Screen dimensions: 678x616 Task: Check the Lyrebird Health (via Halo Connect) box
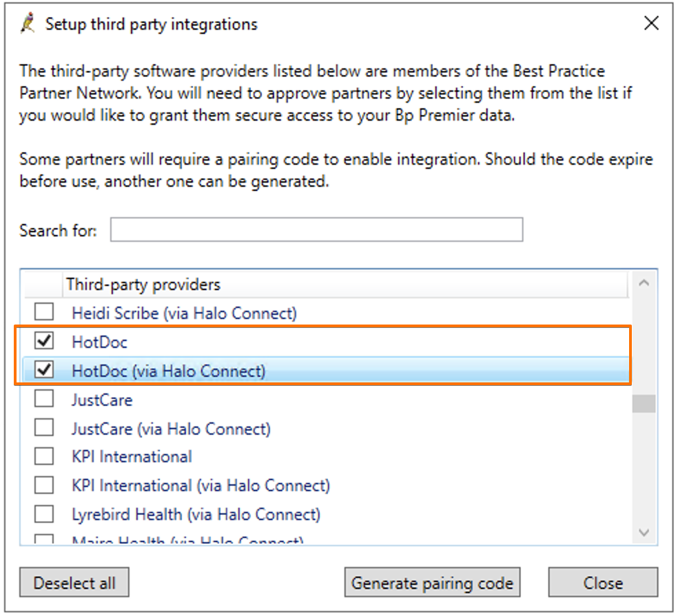(x=43, y=514)
